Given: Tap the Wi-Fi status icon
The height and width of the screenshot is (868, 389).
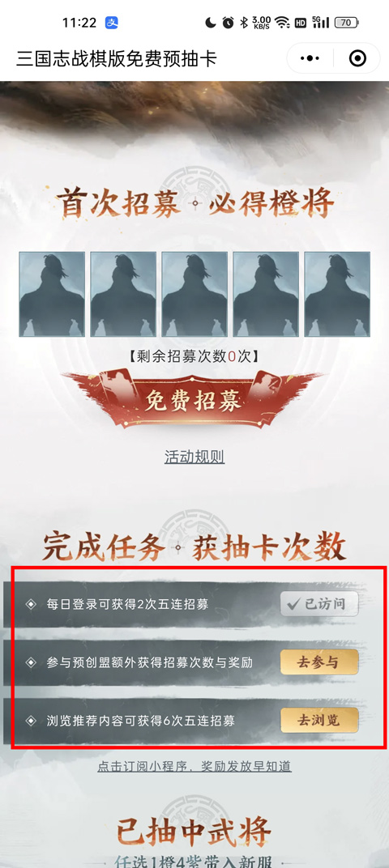Looking at the screenshot, I should (282, 23).
